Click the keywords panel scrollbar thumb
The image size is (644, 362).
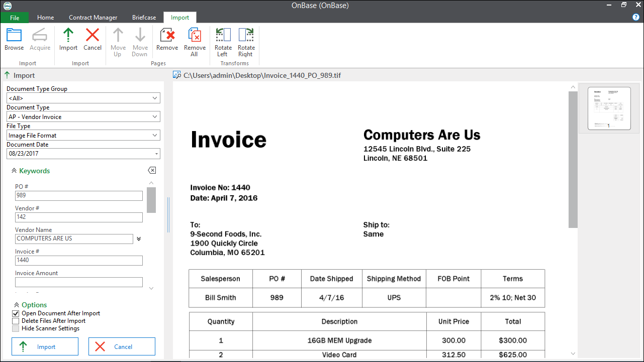(151, 200)
